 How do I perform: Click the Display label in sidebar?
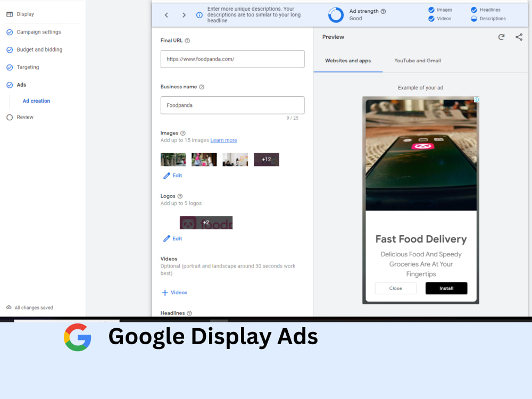click(26, 14)
